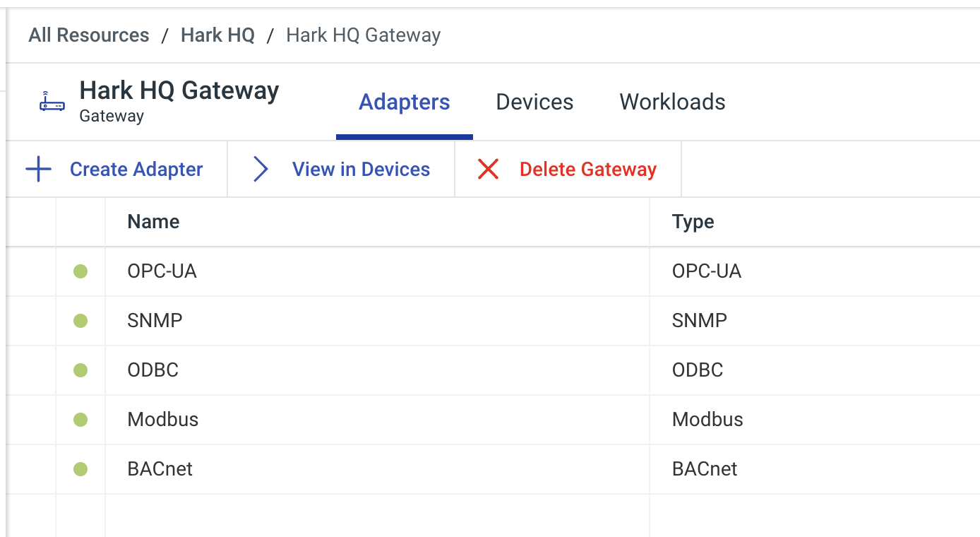This screenshot has height=537, width=980.
Task: Click the Modbus adapter status dot
Action: 80,420
